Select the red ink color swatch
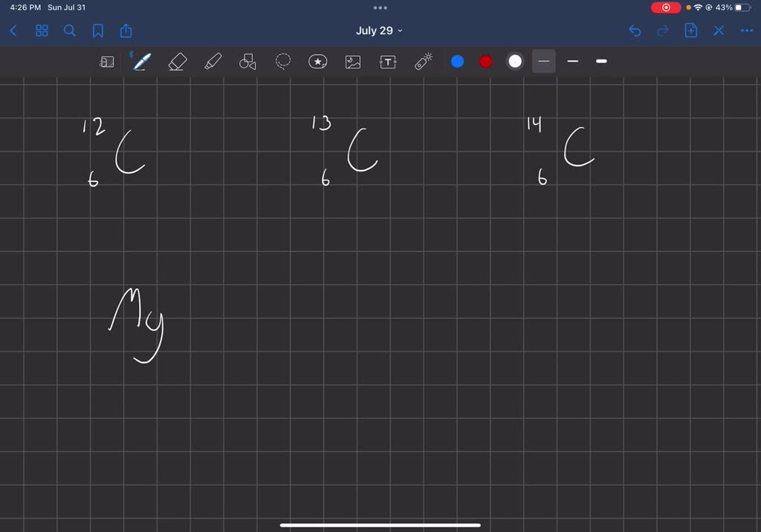Screen dimensions: 761x532 (485, 62)
